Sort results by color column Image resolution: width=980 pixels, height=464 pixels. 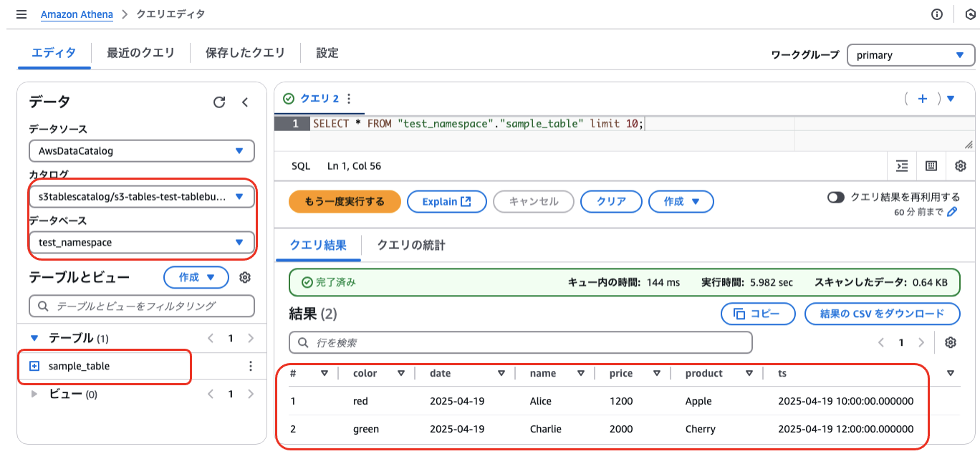(401, 373)
